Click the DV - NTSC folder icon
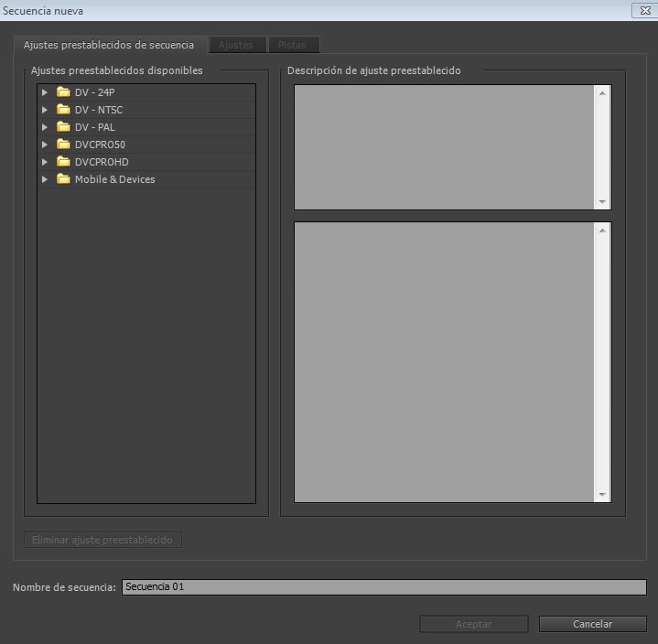This screenshot has height=644, width=658. tap(63, 110)
